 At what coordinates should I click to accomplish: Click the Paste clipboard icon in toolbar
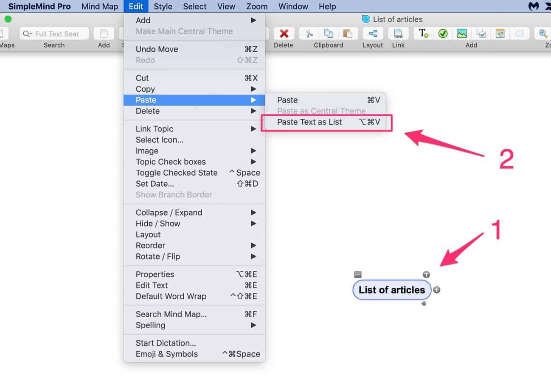[348, 34]
